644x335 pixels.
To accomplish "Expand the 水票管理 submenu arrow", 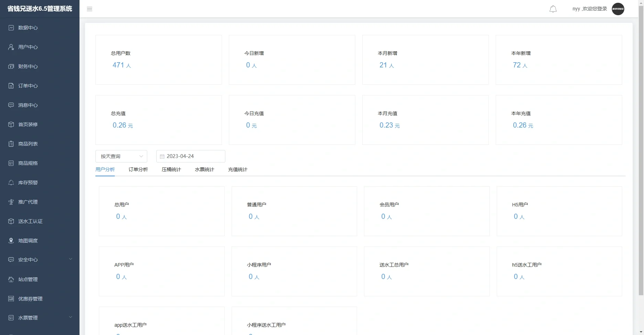I will point(71,317).
